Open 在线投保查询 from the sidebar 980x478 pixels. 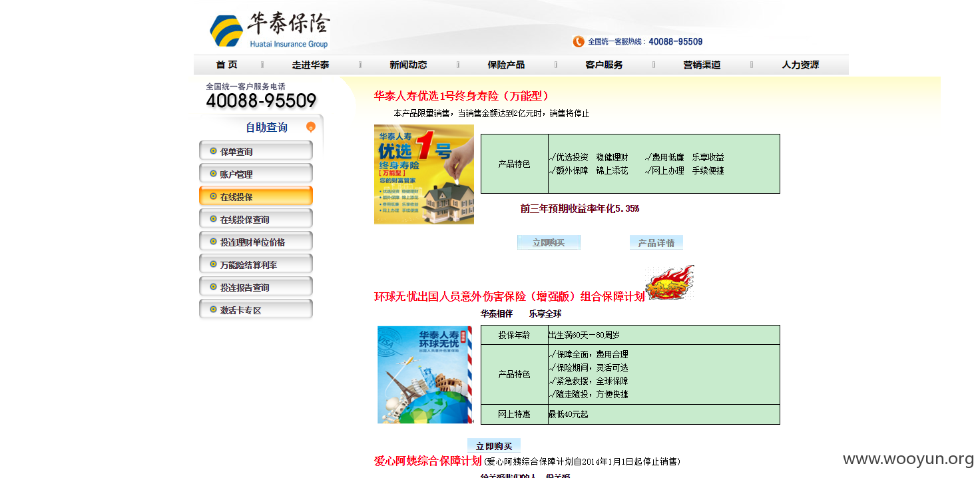click(256, 219)
